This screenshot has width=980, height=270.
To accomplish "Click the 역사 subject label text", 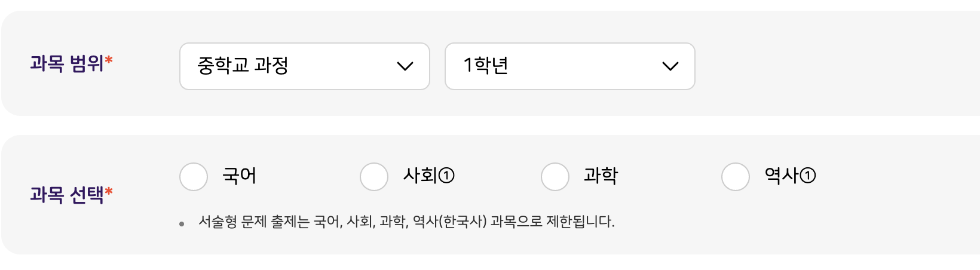I will [x=782, y=176].
